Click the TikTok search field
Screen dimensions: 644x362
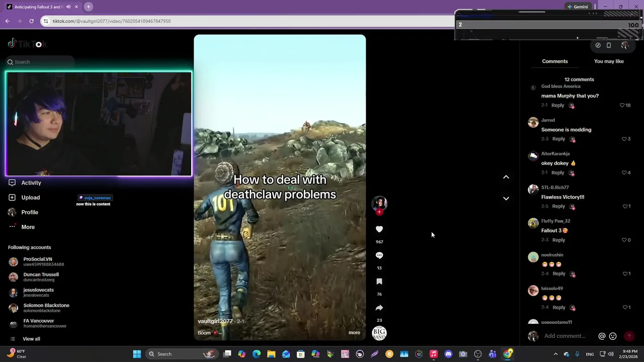point(40,62)
